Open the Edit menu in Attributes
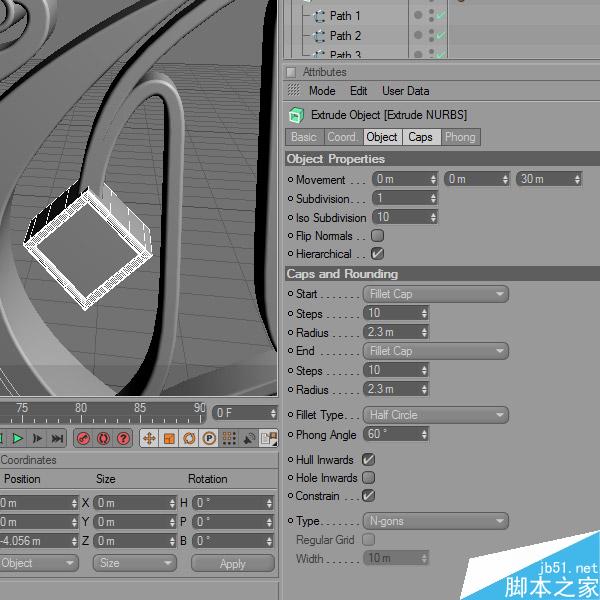 pos(358,91)
